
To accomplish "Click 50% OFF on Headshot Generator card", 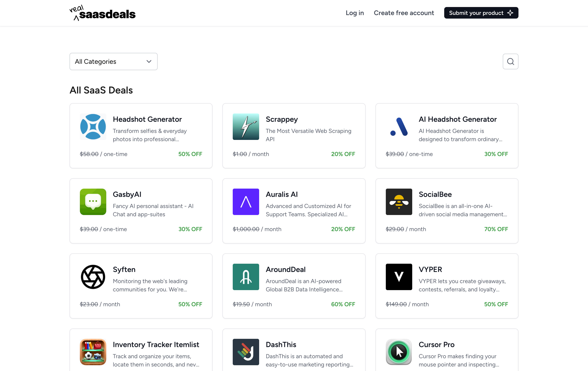I will pyautogui.click(x=190, y=154).
